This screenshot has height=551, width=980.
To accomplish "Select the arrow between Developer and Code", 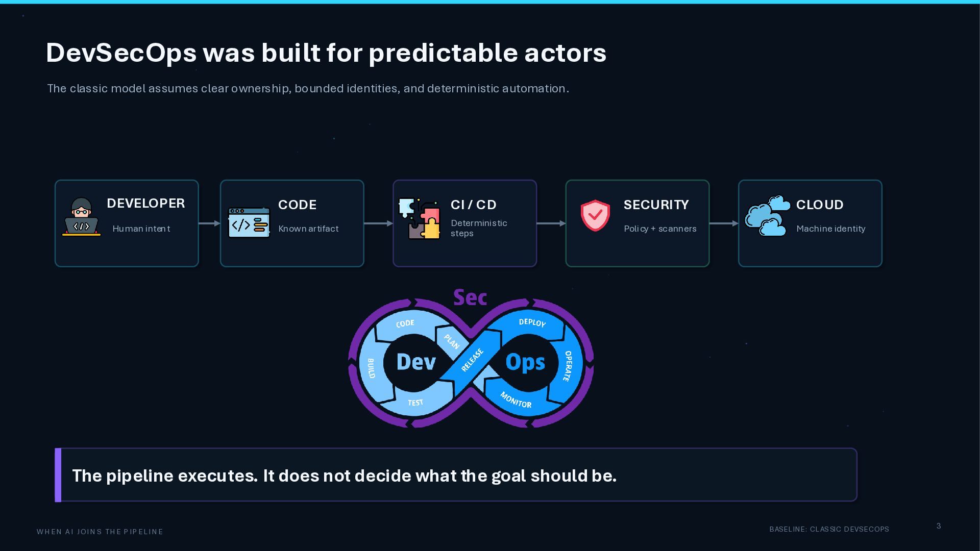I will tap(209, 223).
